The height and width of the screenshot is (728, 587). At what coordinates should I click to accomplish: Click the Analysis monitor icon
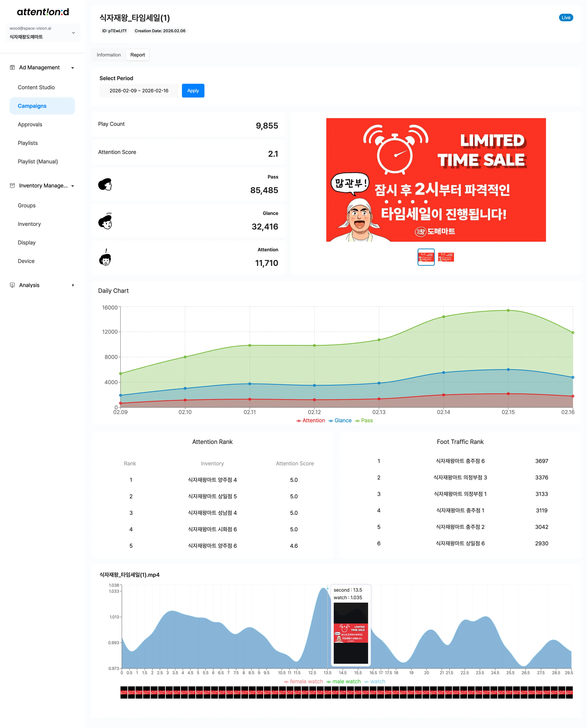coord(13,285)
